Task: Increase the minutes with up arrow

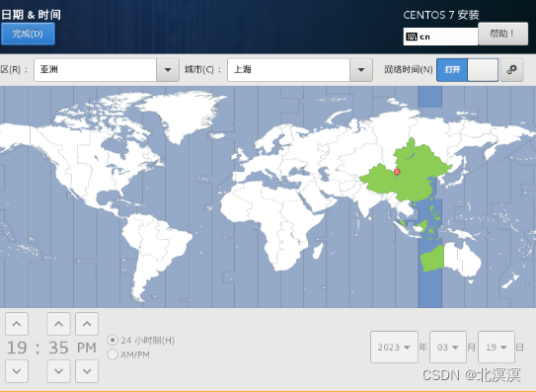Action: (58, 324)
